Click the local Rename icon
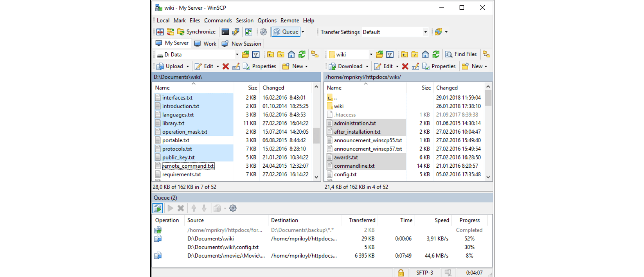Image resolution: width=644 pixels, height=277 pixels. click(236, 66)
